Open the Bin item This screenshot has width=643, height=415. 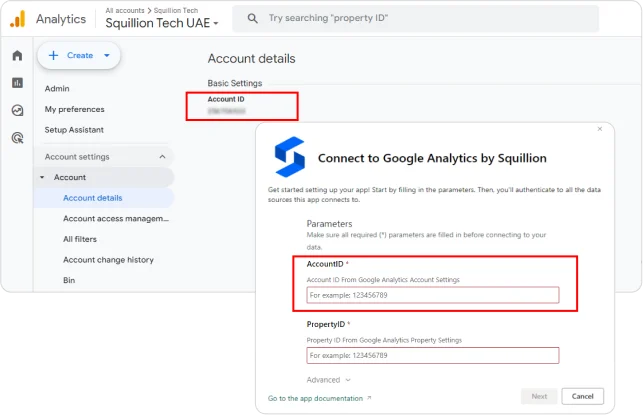69,280
